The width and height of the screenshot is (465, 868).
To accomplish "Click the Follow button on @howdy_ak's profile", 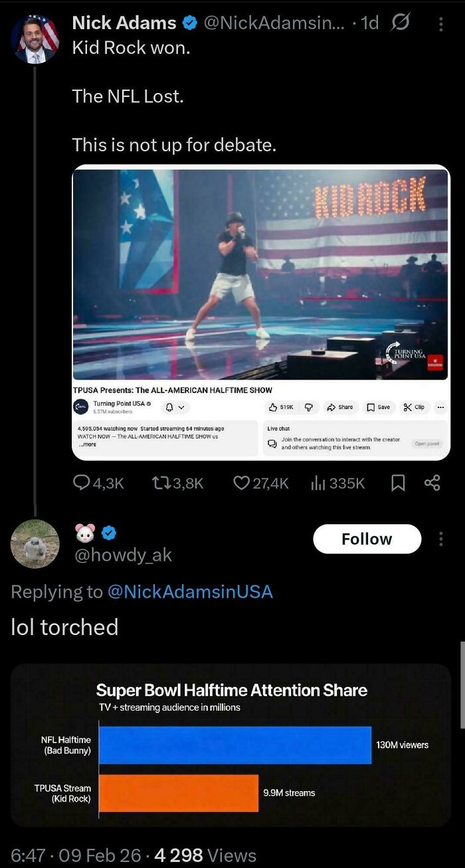I will click(x=367, y=539).
